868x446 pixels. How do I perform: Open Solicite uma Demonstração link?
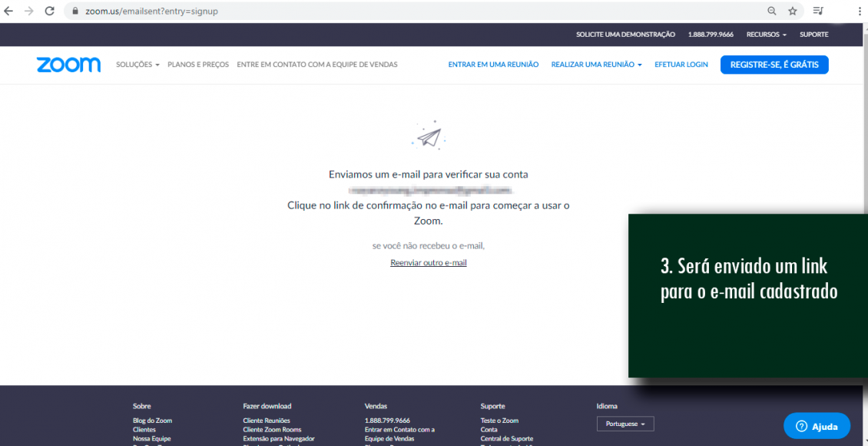(625, 35)
